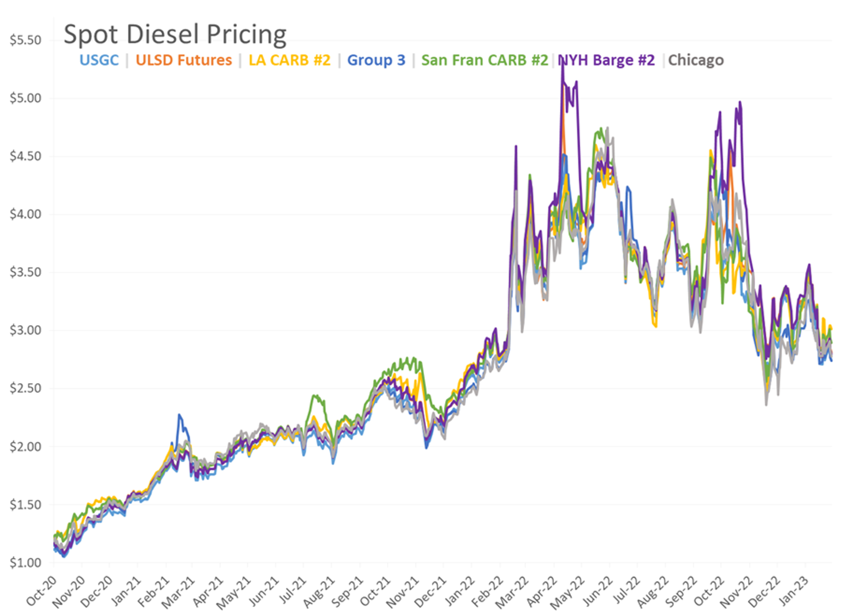
Task: Click the Oct-20 x-axis label
Action: pos(42,591)
